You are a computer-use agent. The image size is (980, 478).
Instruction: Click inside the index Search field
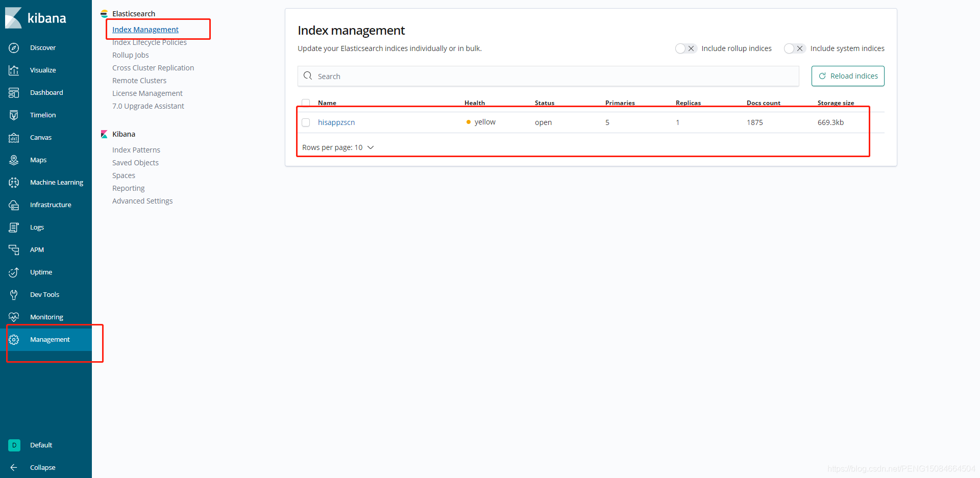pos(510,76)
